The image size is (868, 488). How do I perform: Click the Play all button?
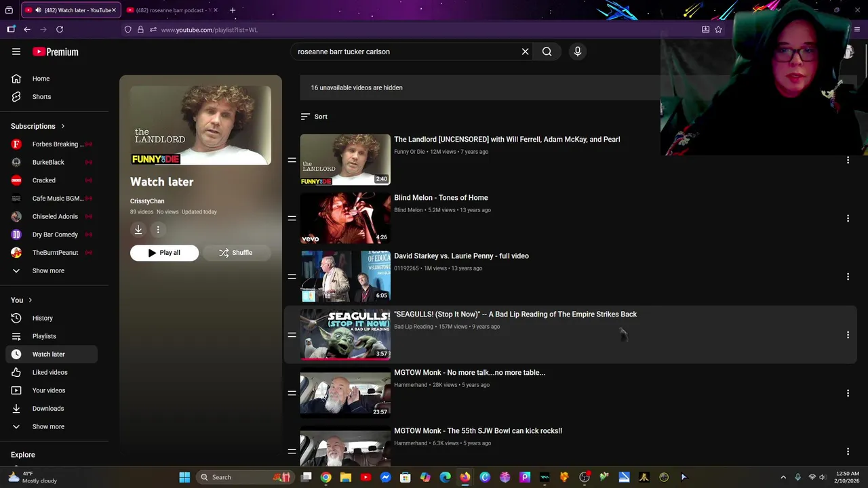click(x=164, y=253)
